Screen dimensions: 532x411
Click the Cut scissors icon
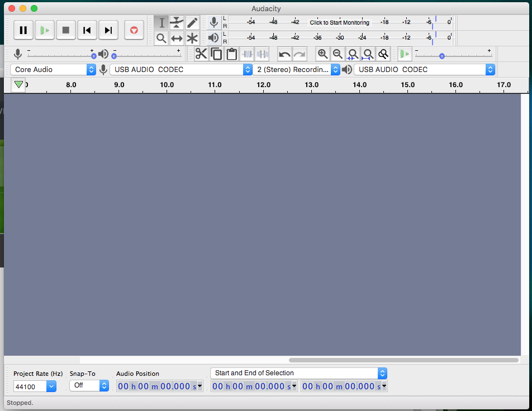(x=201, y=54)
